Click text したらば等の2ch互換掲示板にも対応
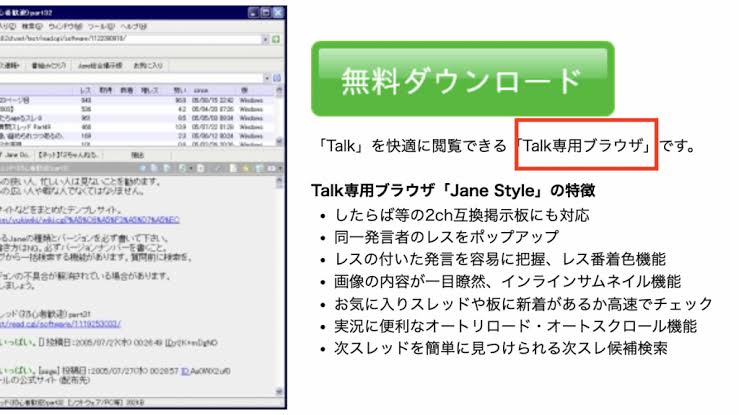This screenshot has height=415, width=739. [462, 215]
